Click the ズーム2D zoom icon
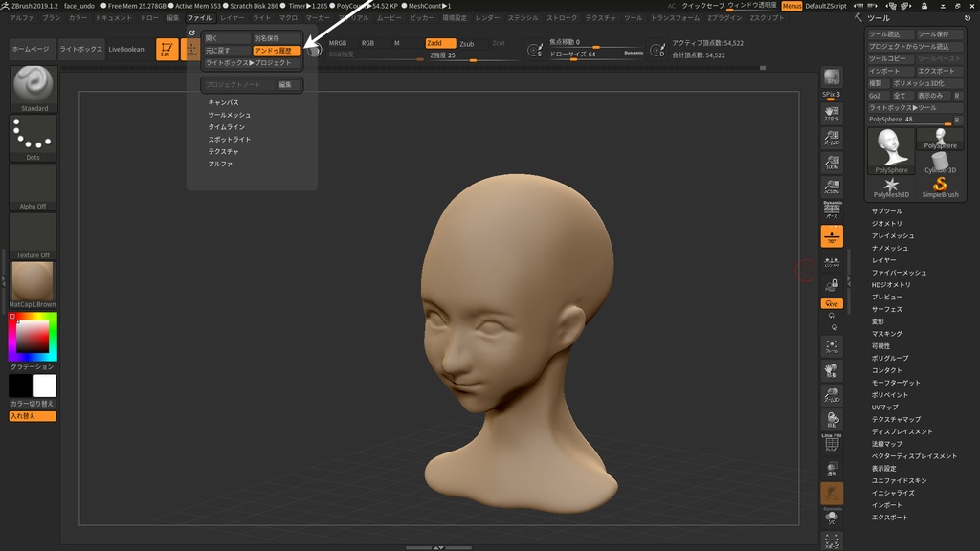The height and width of the screenshot is (551, 980). point(832,138)
